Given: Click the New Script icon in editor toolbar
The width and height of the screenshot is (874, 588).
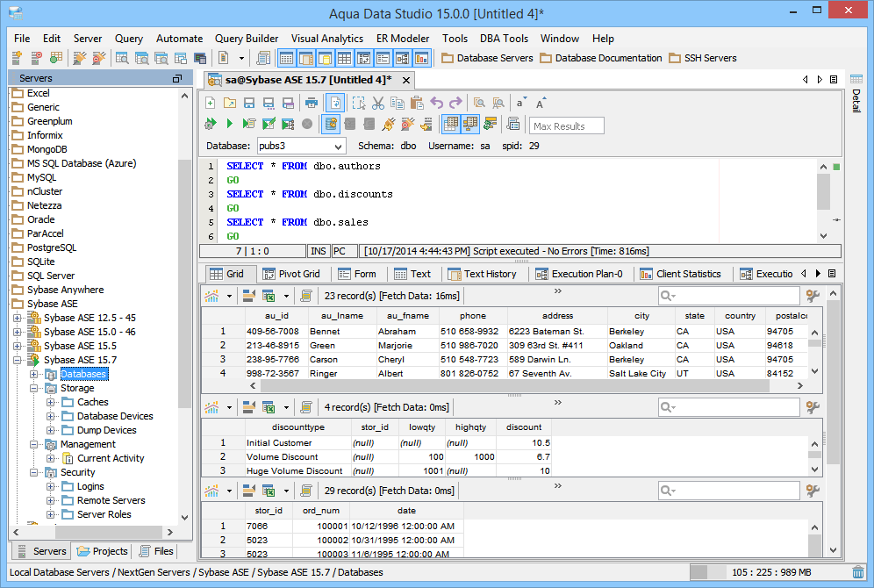Looking at the screenshot, I should [211, 103].
